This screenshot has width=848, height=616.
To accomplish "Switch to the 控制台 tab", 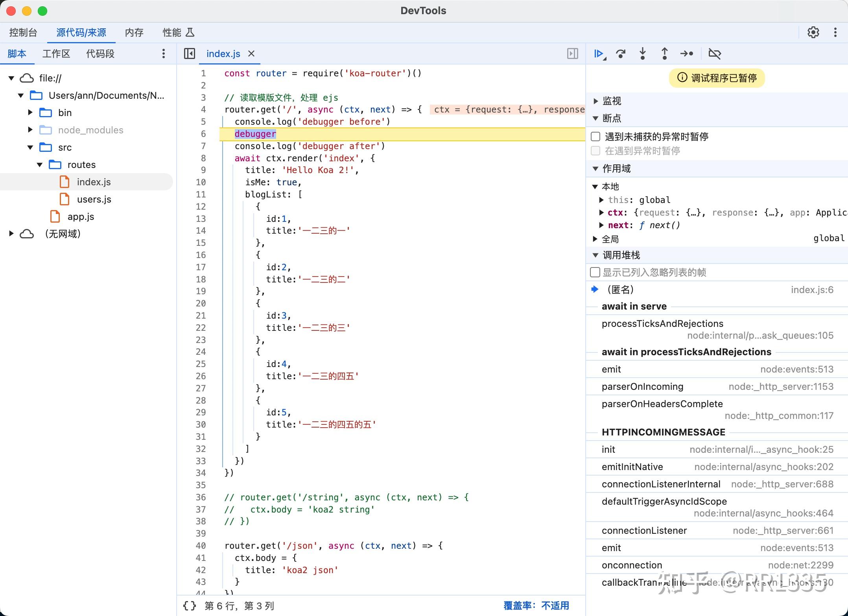I will [x=23, y=32].
